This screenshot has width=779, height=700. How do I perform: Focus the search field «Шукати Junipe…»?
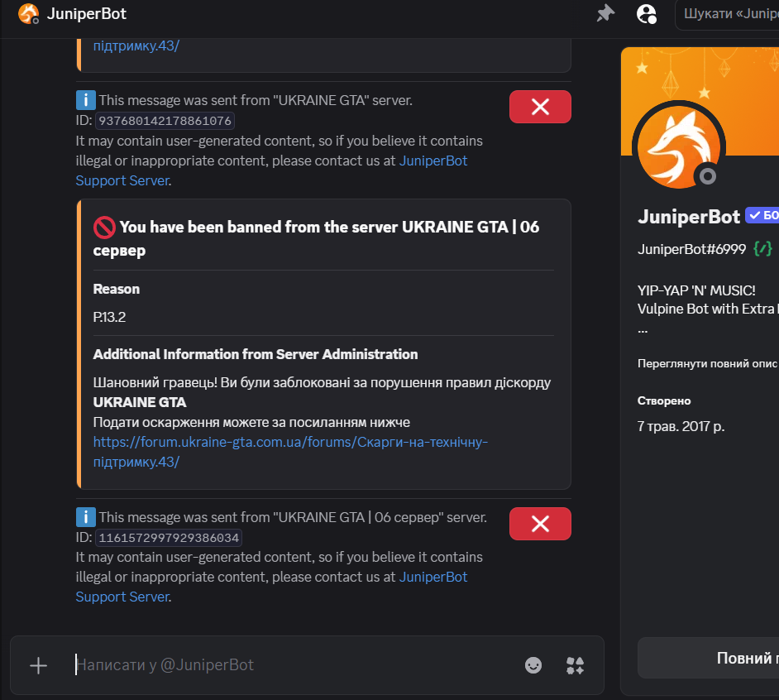coord(727,14)
